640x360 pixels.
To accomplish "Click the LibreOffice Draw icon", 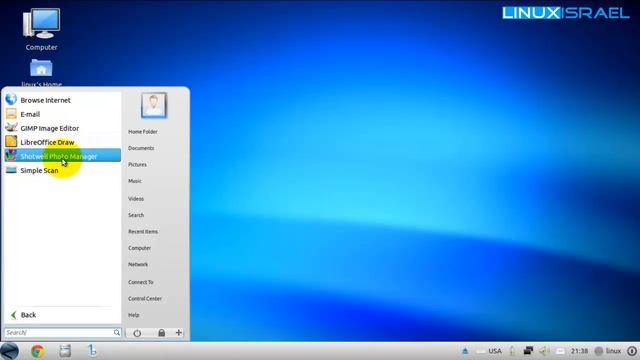I will 11,142.
